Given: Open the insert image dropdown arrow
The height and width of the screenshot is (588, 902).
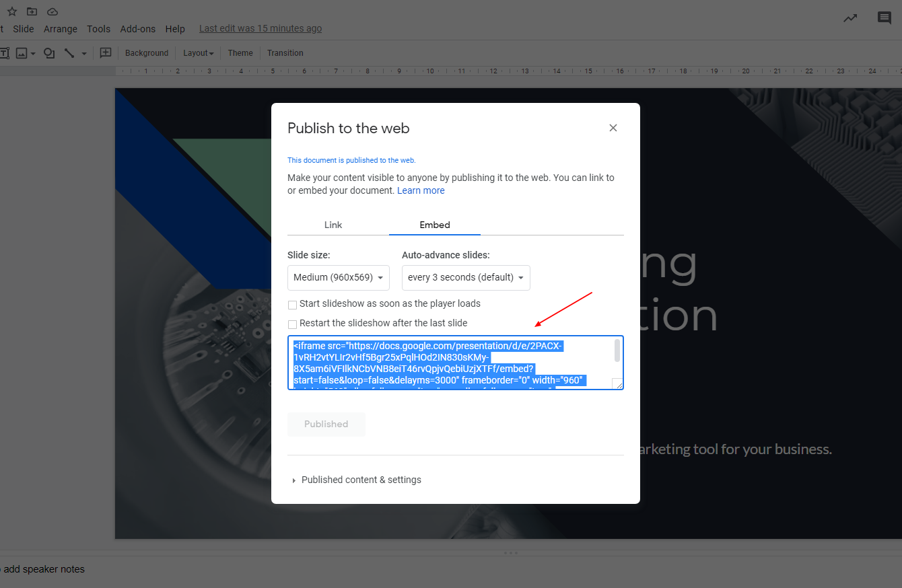Looking at the screenshot, I should click(33, 53).
